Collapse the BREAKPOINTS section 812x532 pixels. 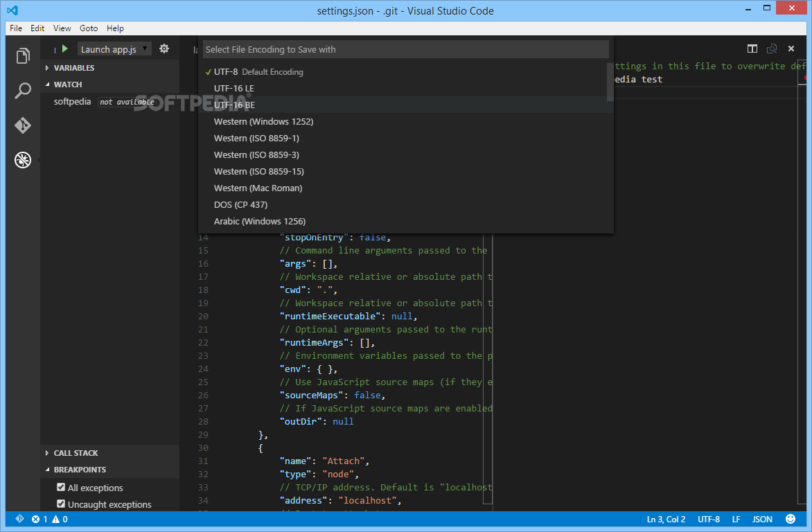coord(109,470)
